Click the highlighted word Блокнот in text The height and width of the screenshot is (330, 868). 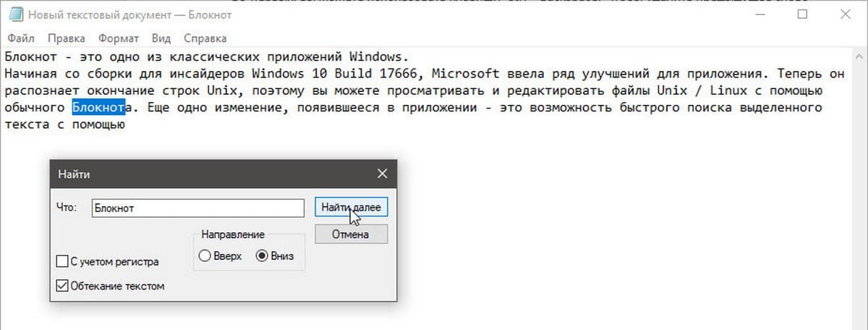[98, 108]
